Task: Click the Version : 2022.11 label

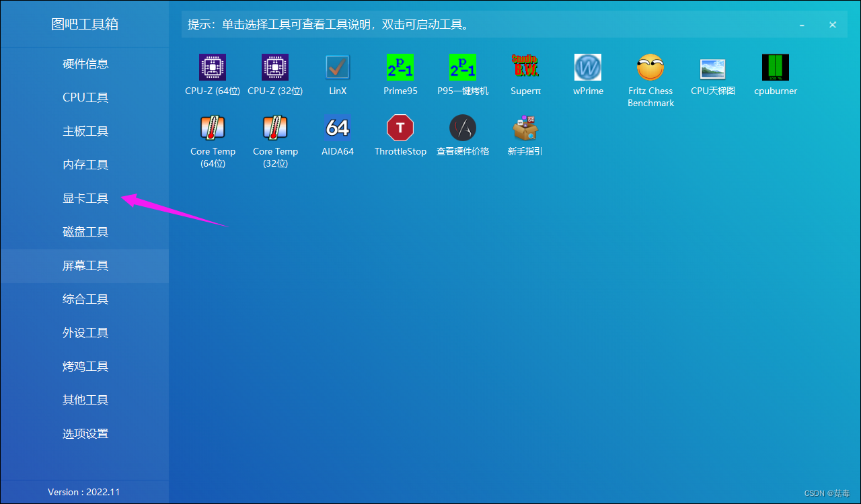Action: point(84,492)
